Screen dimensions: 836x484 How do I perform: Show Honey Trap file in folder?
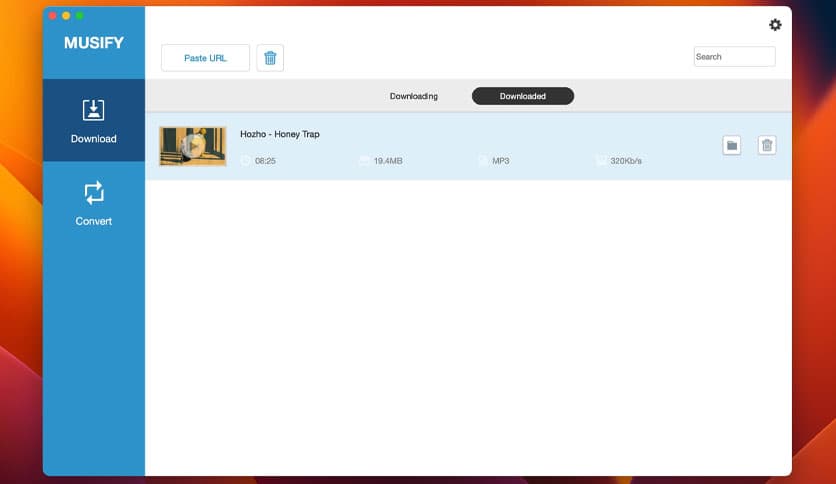(x=732, y=146)
